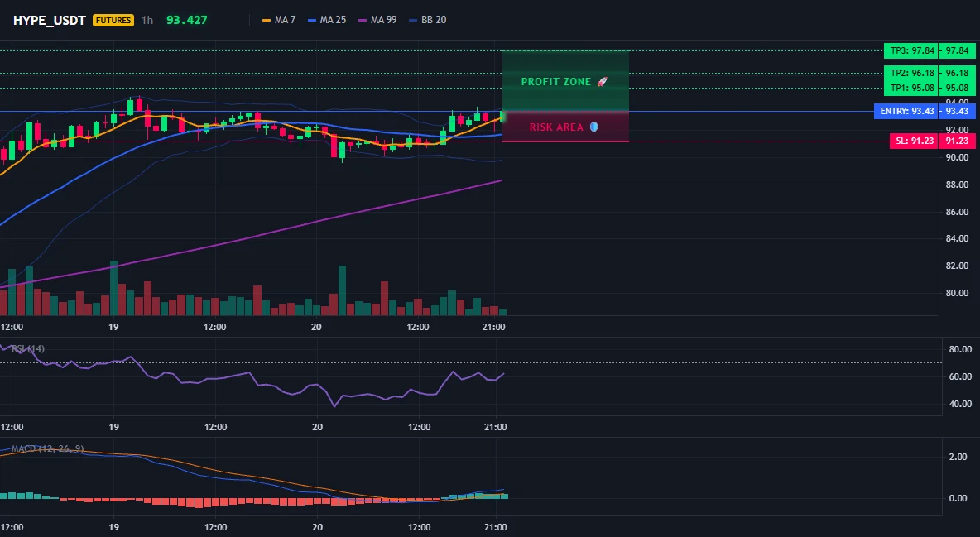Click the rocket icon in the profit zone

point(602,82)
